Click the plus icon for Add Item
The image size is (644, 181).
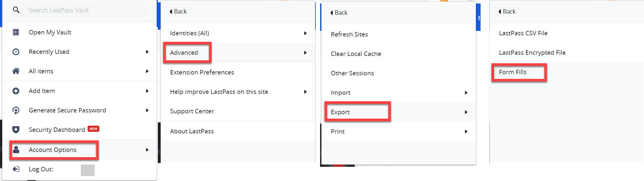pyautogui.click(x=16, y=91)
